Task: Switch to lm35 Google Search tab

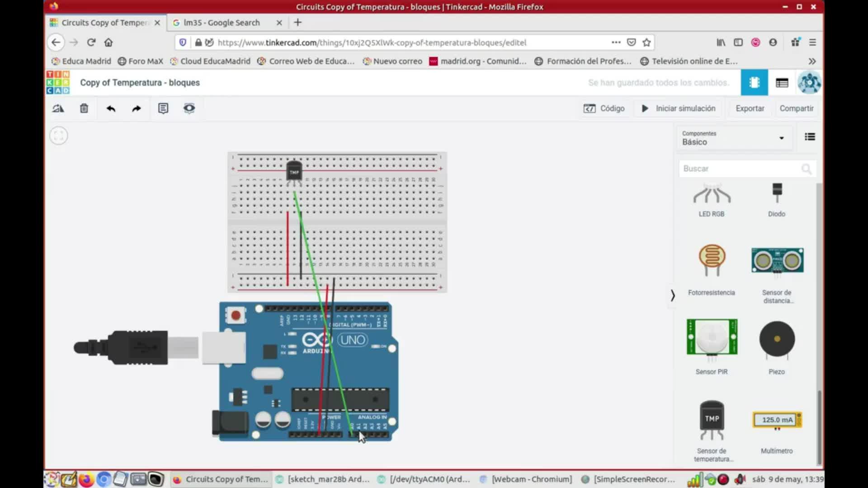Action: 222,23
